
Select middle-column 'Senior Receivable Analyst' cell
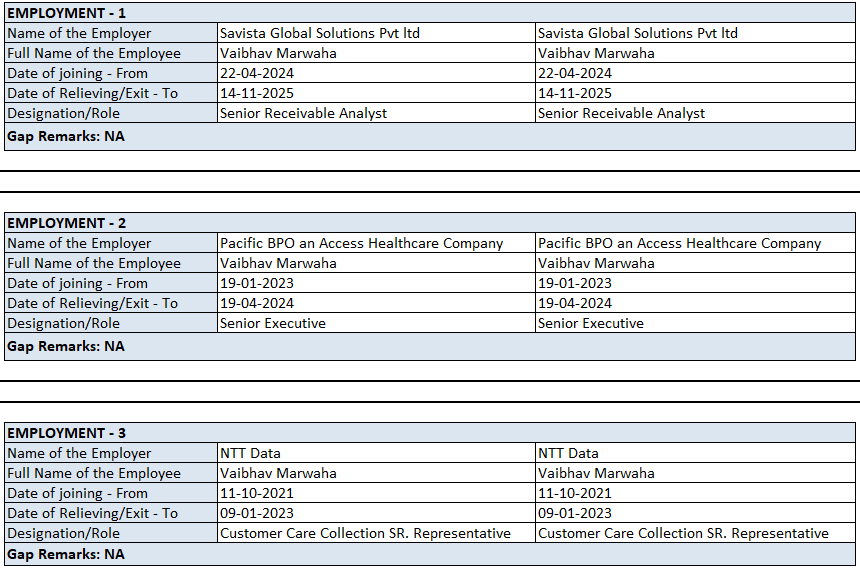[x=376, y=113]
